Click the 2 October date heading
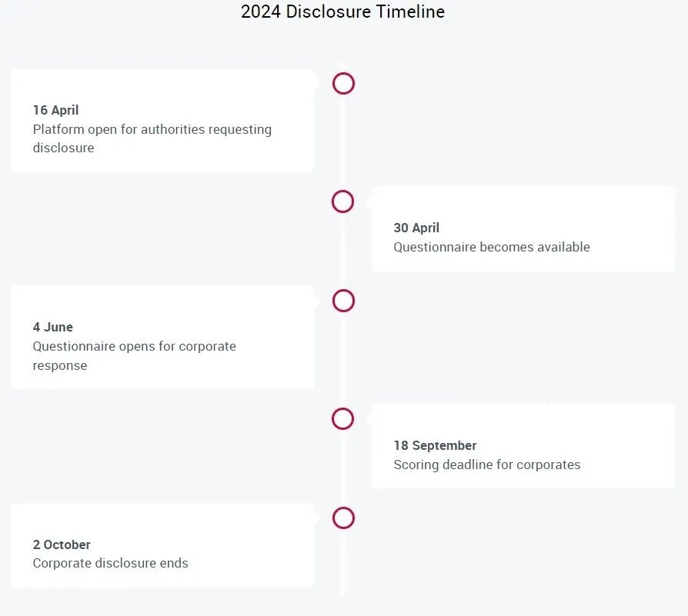 tap(62, 544)
